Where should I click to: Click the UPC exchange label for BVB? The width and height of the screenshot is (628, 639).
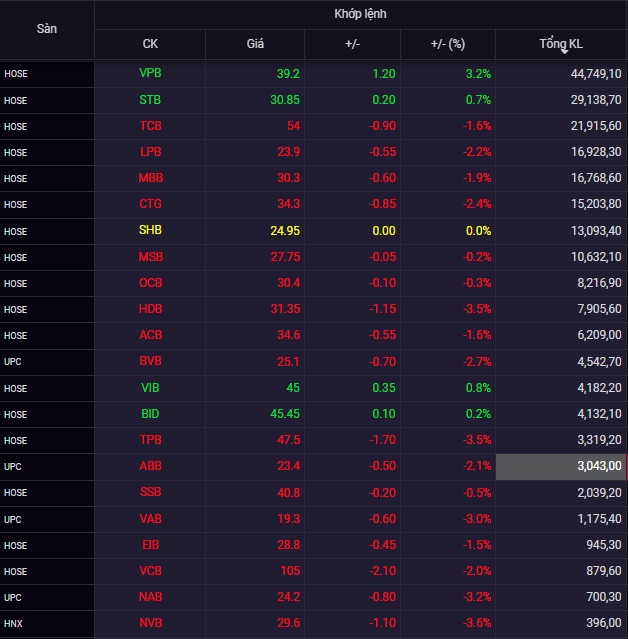(x=13, y=362)
